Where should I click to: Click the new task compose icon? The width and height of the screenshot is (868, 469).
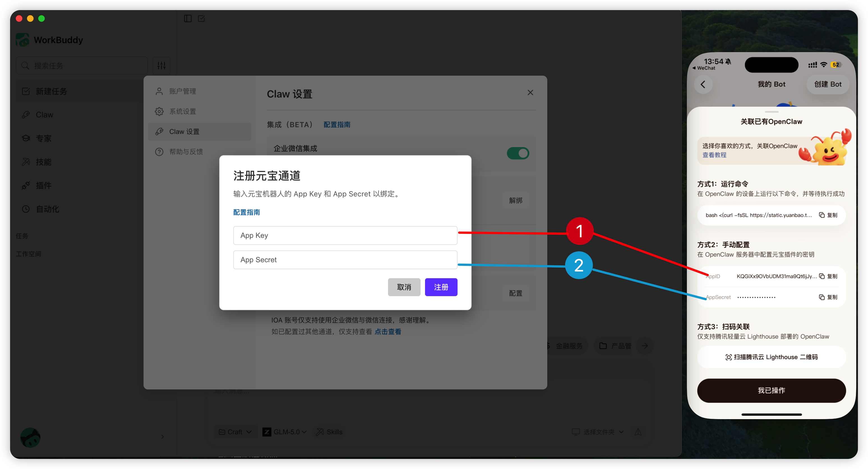(202, 18)
